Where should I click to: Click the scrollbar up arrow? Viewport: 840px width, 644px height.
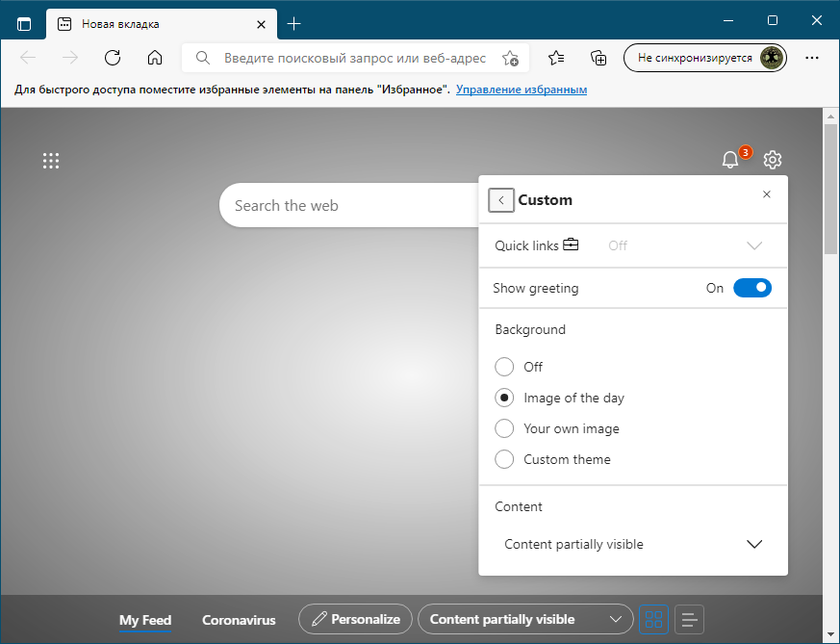(831, 116)
